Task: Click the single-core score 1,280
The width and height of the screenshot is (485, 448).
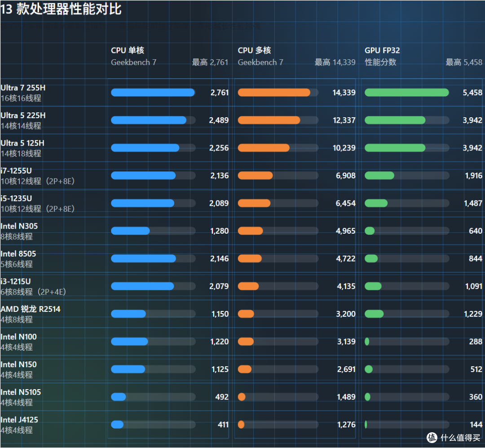Action: click(x=219, y=231)
